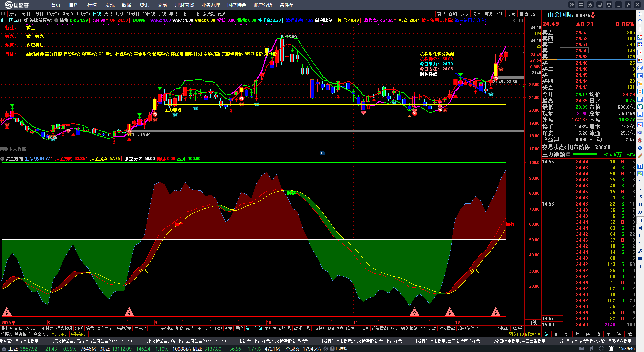Toggle the 主力净额 list icon

[x=568, y=155]
